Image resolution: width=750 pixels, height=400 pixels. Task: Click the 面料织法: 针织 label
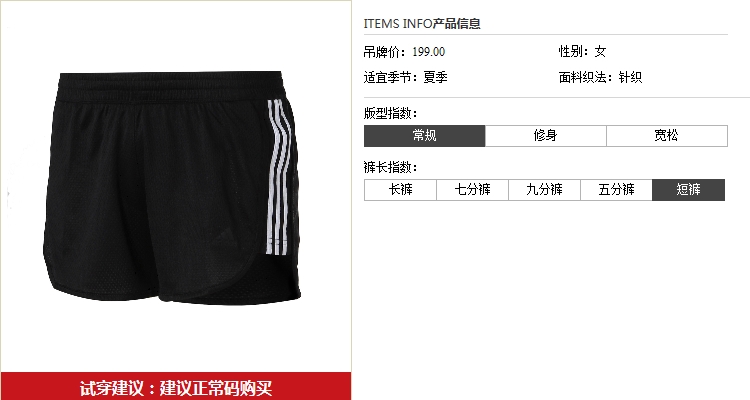(x=600, y=78)
